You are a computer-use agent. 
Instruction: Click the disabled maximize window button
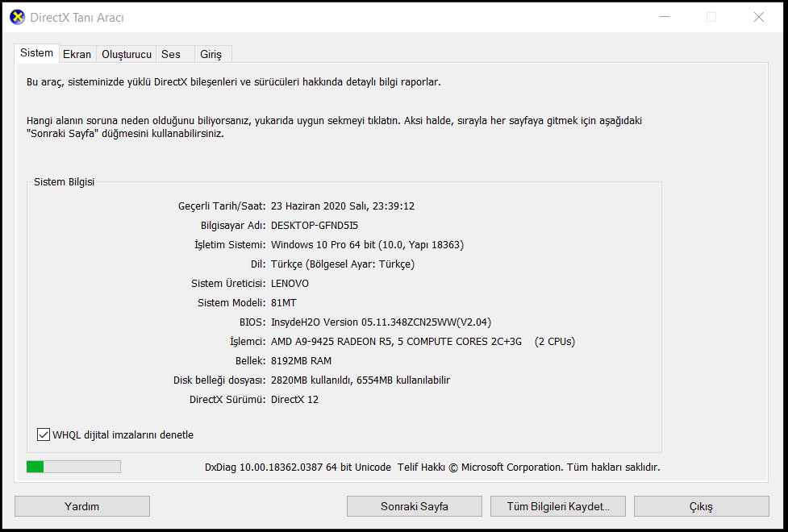[x=711, y=17]
